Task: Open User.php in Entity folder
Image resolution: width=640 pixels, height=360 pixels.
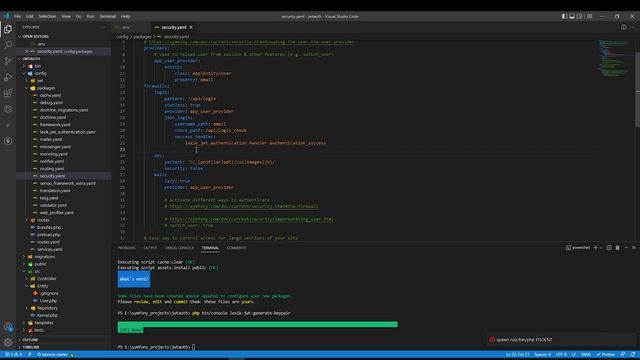Action: (48, 301)
